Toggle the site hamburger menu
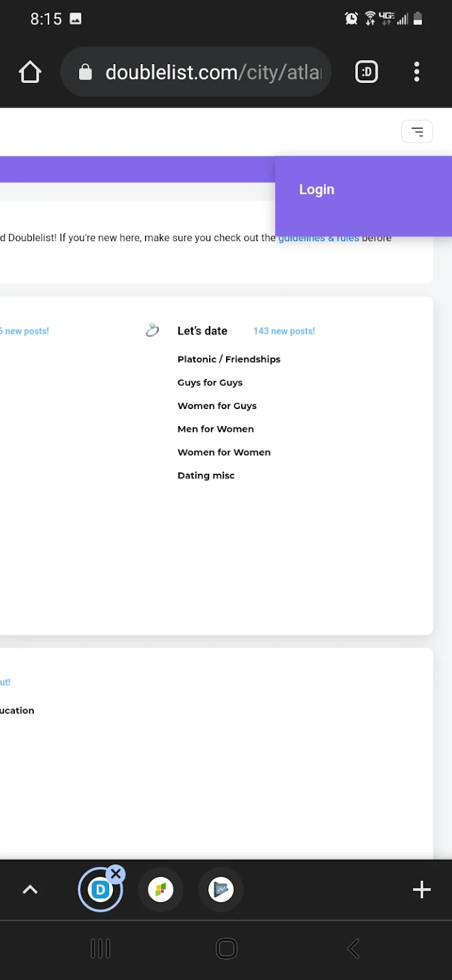Screen dimensions: 452x980 417,132
